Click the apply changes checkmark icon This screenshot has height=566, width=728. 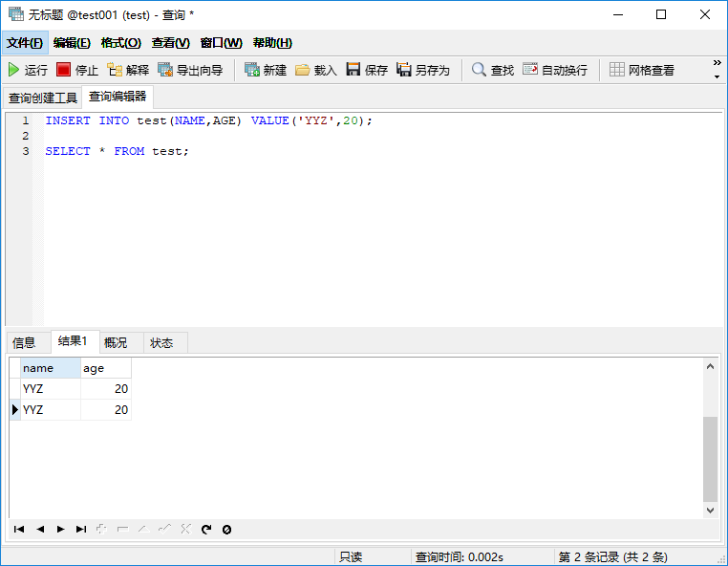coord(164,529)
